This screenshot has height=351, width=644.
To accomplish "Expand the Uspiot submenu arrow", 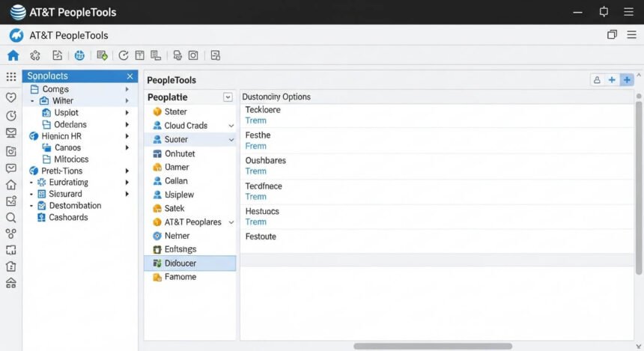I will point(127,112).
